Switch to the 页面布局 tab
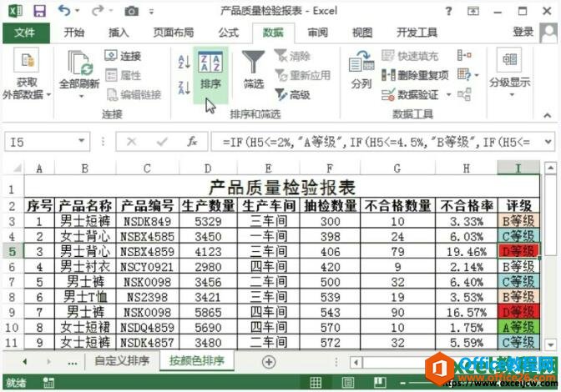561x392 pixels. (174, 33)
